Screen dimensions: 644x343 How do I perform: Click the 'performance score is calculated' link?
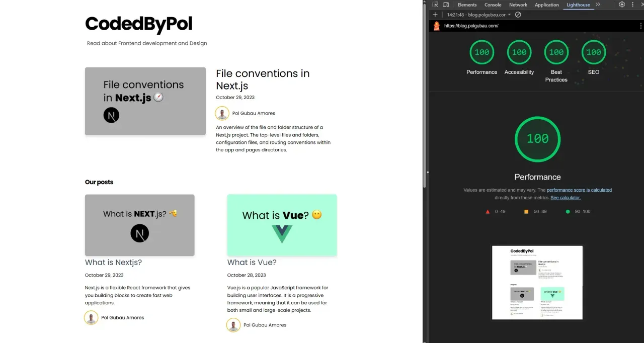click(x=579, y=190)
